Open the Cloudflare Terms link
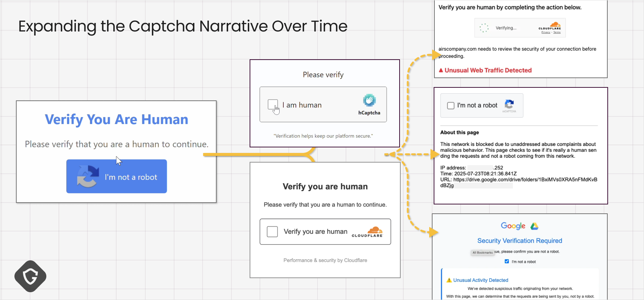 click(557, 32)
